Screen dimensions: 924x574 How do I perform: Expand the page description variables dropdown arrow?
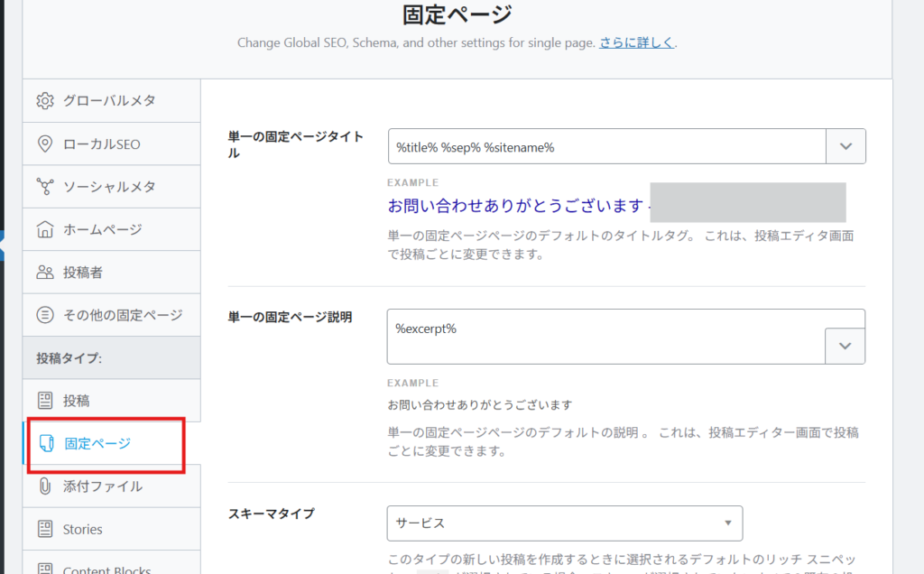tap(845, 346)
